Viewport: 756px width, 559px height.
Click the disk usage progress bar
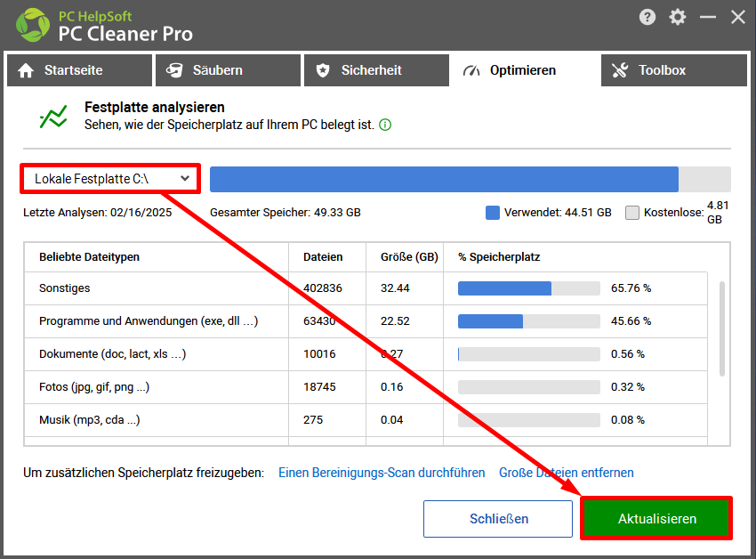pos(470,180)
